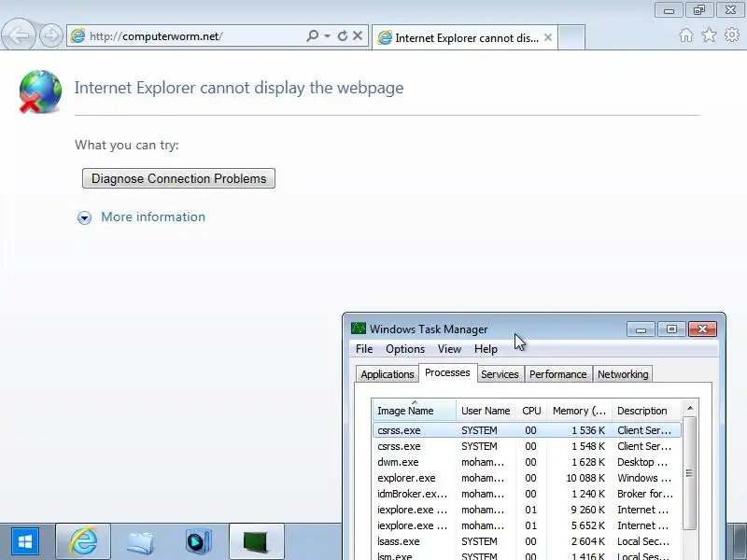Open the file folder taskbar icon
The height and width of the screenshot is (560, 747).
[141, 542]
